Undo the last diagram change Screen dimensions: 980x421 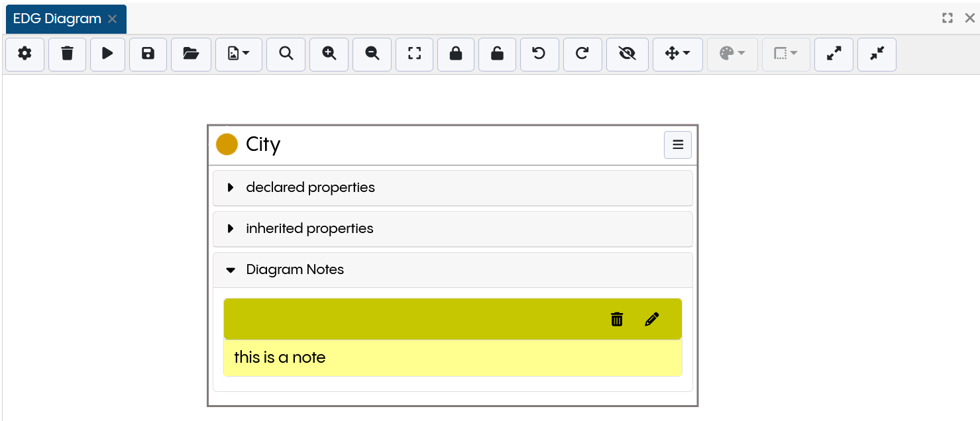click(x=539, y=54)
